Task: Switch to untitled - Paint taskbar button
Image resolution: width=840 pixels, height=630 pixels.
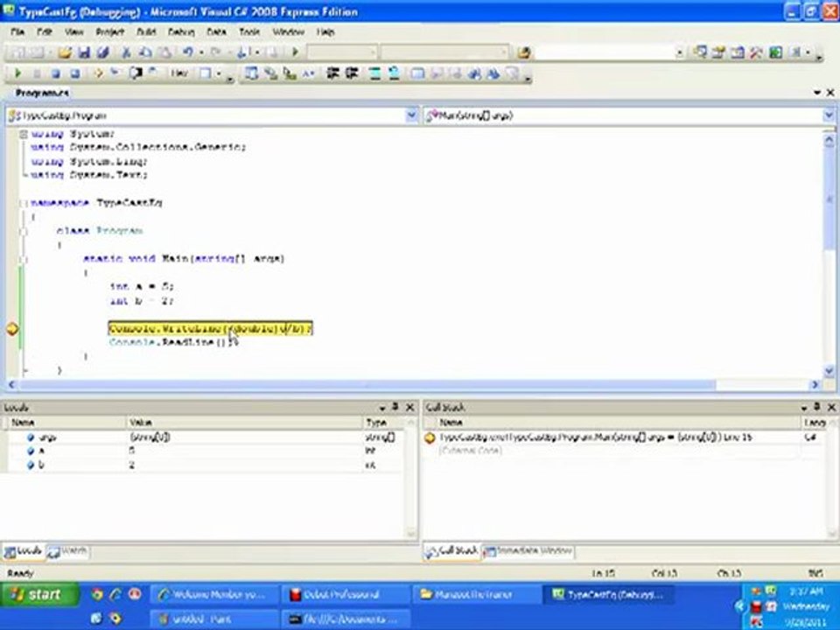Action: point(214,619)
